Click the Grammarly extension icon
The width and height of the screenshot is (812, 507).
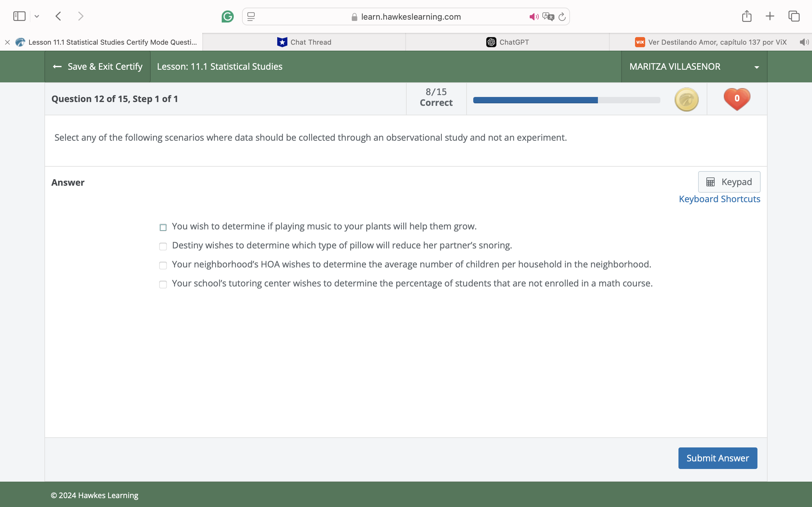pos(227,16)
